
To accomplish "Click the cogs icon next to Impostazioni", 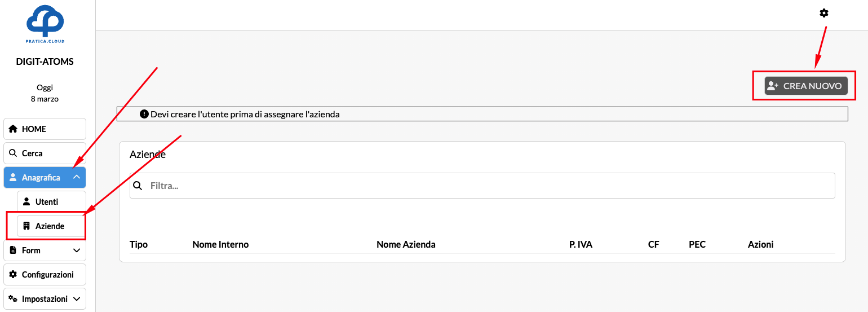I will (13, 298).
